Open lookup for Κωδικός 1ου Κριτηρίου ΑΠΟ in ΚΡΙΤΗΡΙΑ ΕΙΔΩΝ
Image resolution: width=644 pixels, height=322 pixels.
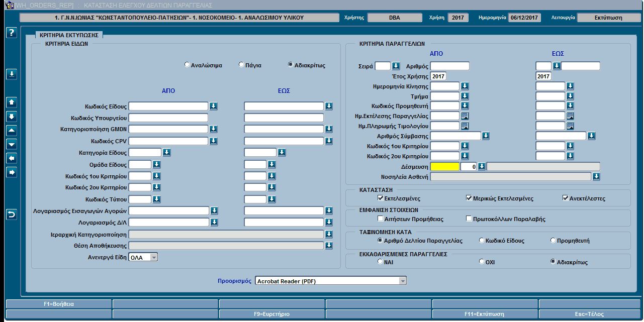(x=156, y=176)
